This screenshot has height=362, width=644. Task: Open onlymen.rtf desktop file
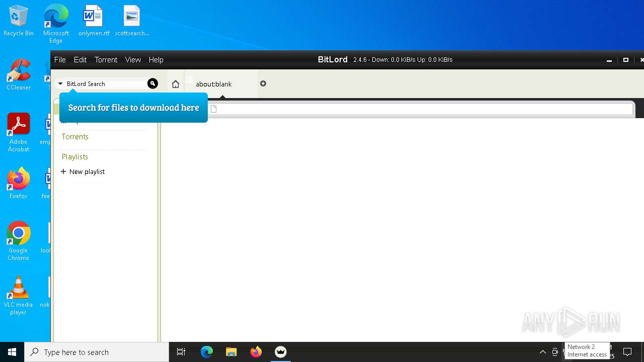(94, 21)
